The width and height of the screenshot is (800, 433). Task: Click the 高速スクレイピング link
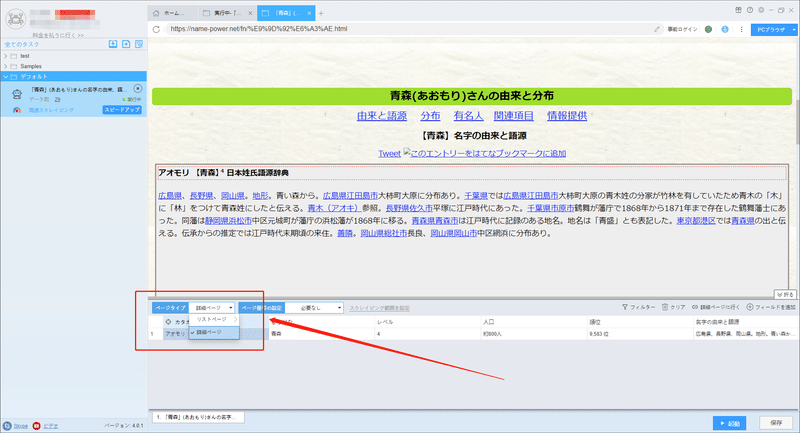pyautogui.click(x=51, y=110)
